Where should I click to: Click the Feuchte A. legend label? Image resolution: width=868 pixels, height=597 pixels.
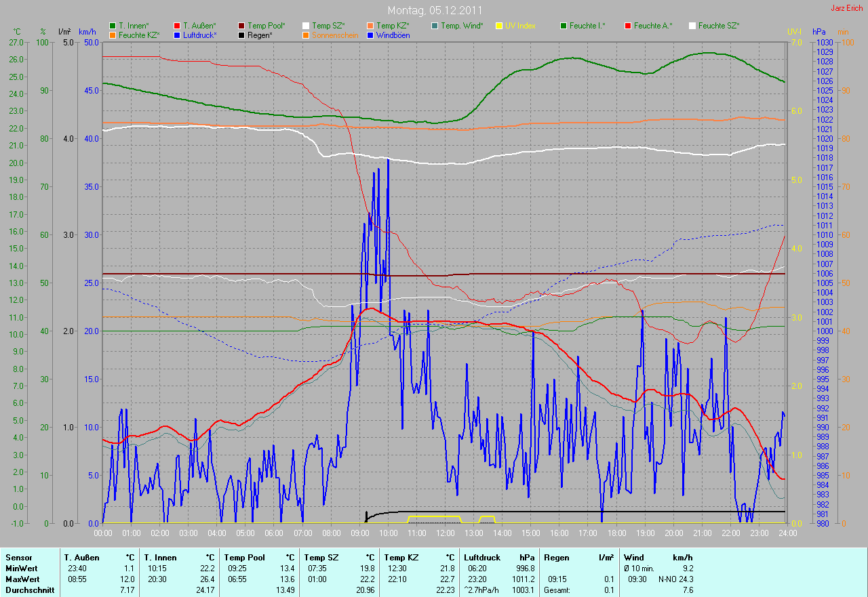[653, 26]
